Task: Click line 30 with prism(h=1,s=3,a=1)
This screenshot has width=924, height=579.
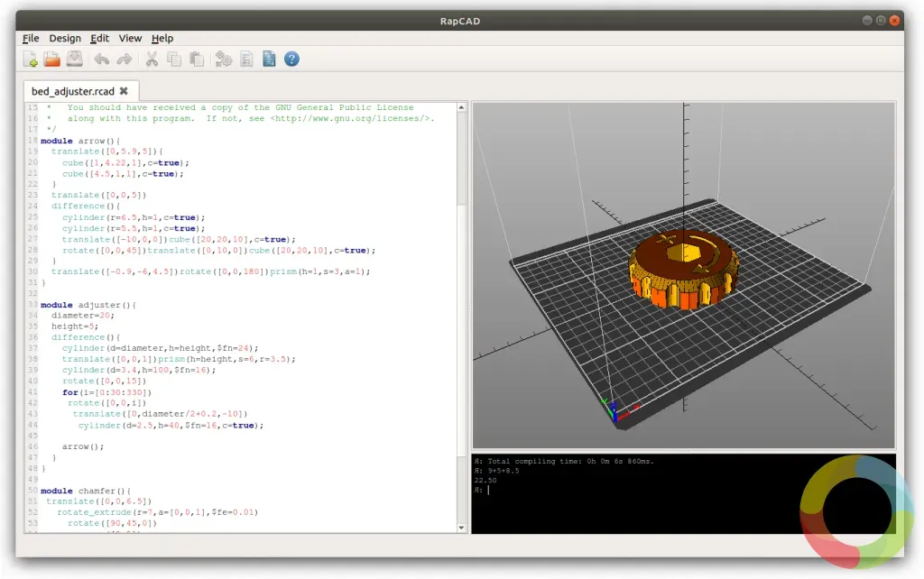Action: [210, 271]
